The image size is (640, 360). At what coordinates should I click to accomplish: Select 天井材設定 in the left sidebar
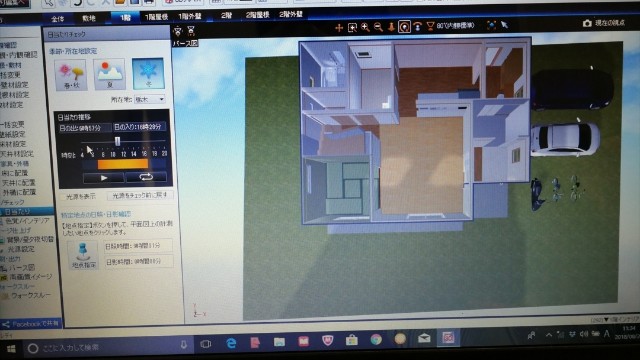(17, 153)
